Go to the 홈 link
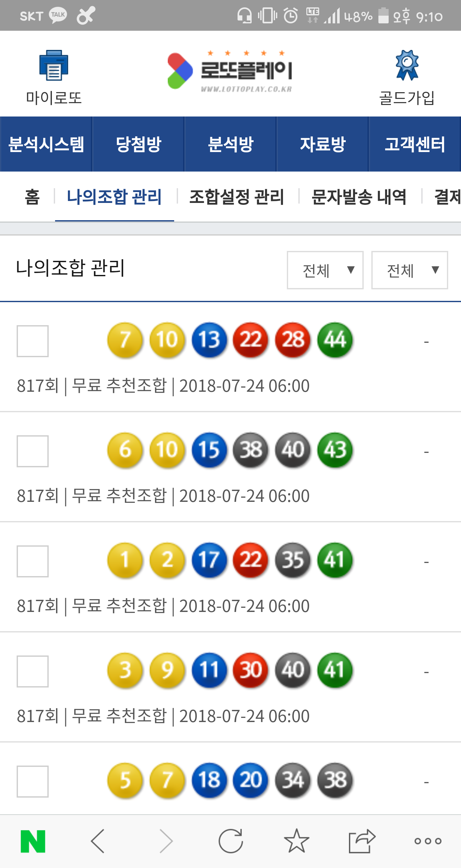The image size is (461, 868). [32, 197]
